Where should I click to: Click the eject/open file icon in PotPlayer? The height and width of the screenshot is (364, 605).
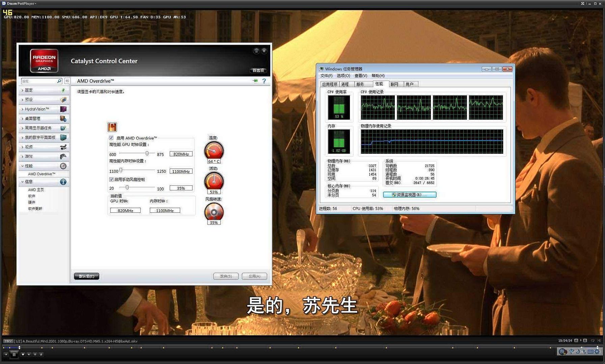[x=41, y=354]
